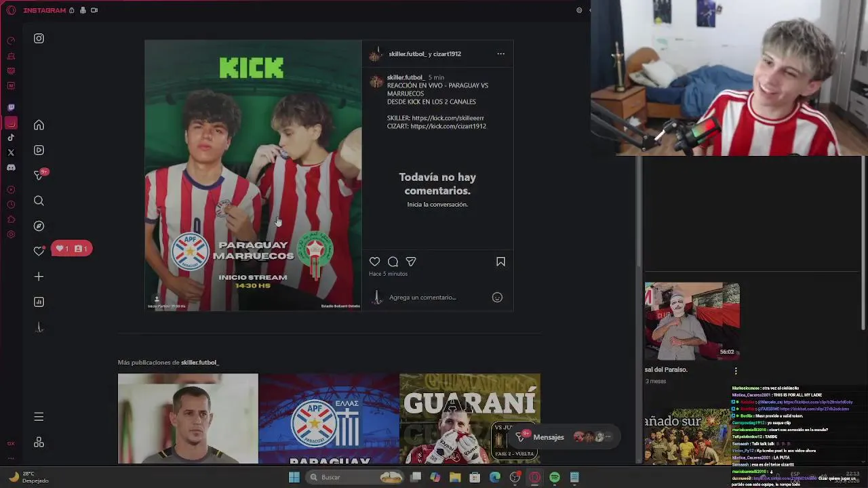Open File Explorer from the taskbar

click(455, 477)
